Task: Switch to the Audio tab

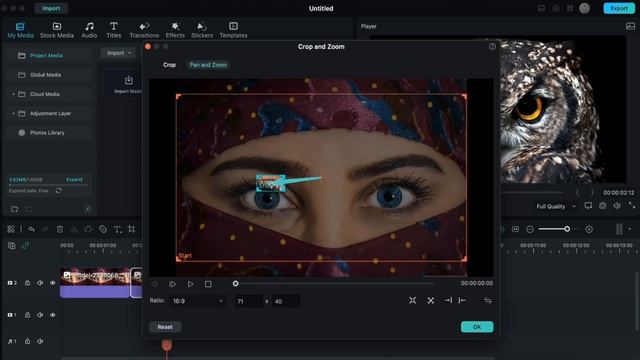Action: 89,31
